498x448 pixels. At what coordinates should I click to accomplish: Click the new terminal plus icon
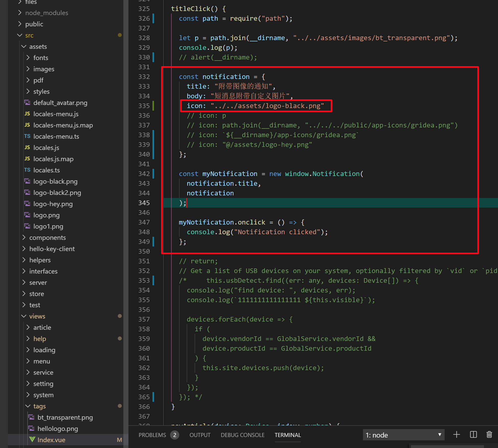456,434
